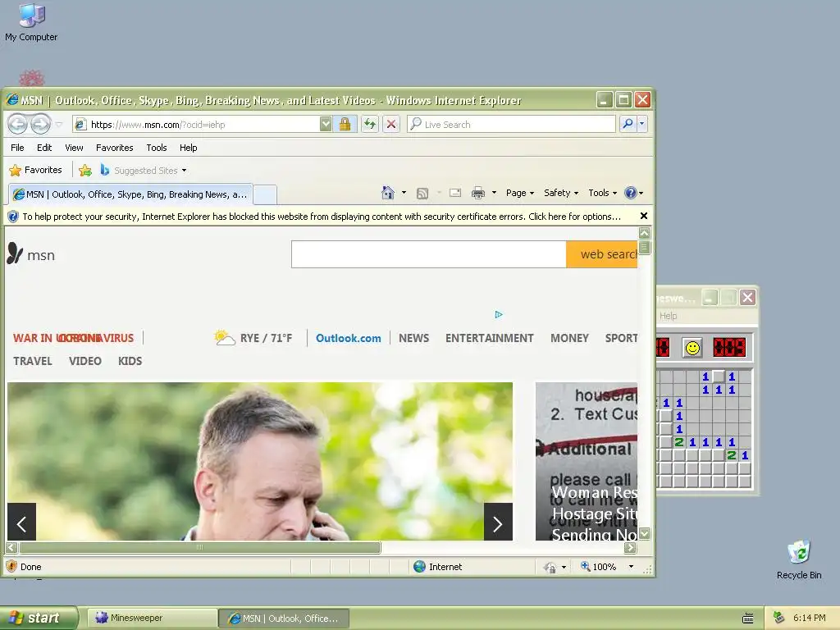Click the network tray icon near clock
Image resolution: width=840 pixels, height=630 pixels.
(779, 619)
